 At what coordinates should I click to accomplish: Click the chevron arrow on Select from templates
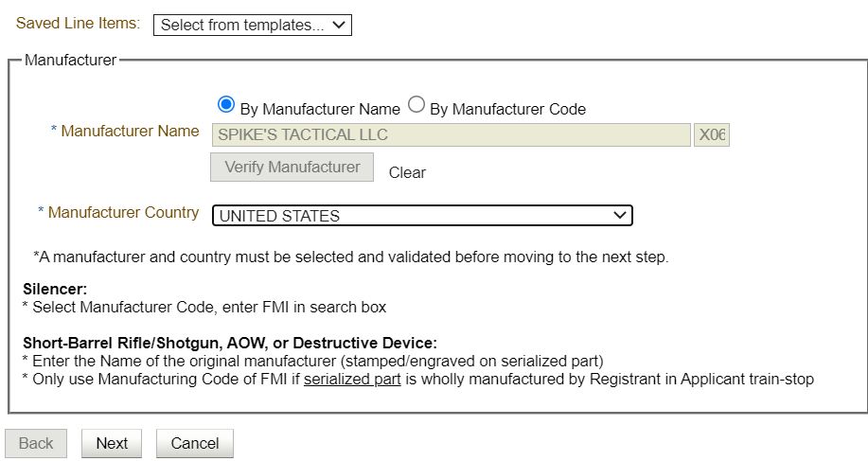tap(339, 25)
